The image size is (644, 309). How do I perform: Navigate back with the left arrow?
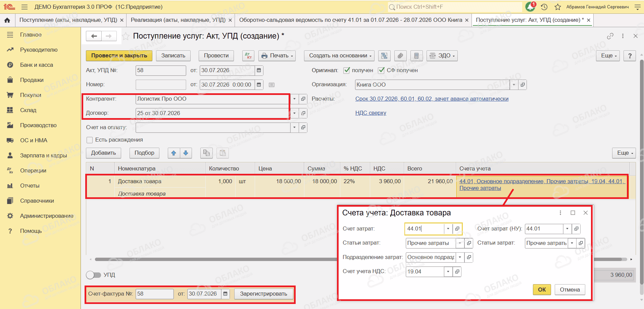tap(94, 36)
